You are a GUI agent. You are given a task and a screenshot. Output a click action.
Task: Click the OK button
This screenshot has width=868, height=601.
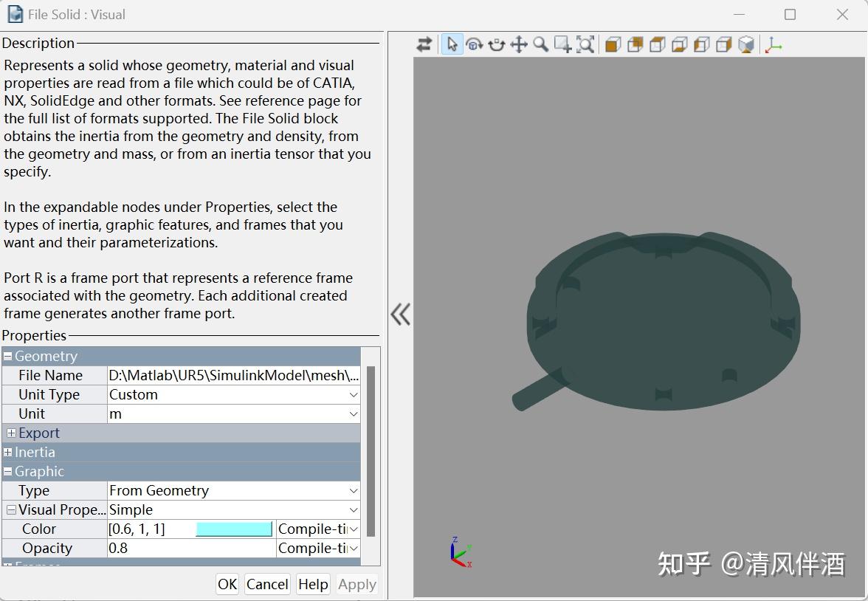(x=227, y=584)
